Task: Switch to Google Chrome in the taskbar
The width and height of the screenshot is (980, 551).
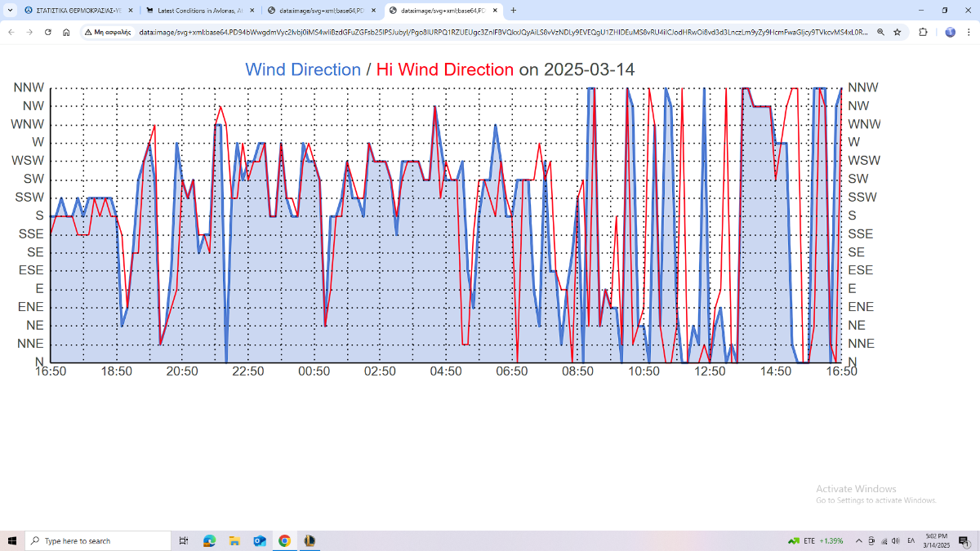Action: [284, 540]
